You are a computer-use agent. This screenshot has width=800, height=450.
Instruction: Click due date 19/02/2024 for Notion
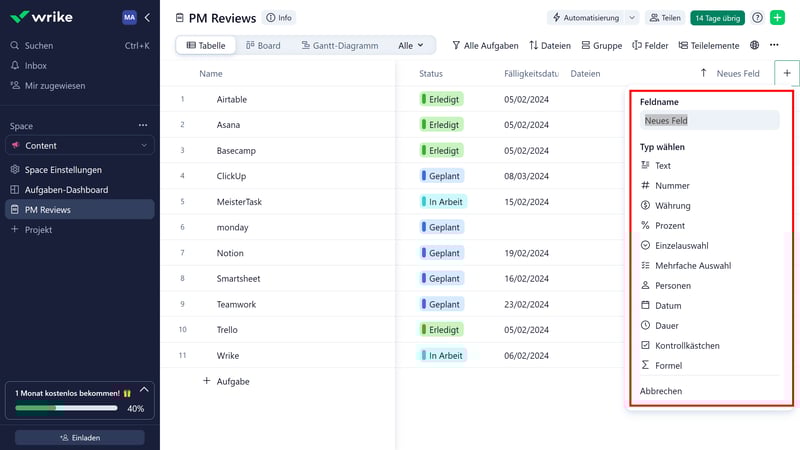pos(526,253)
